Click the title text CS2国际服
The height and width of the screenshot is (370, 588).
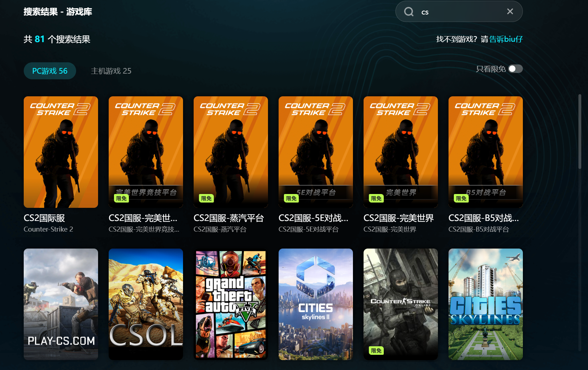44,218
